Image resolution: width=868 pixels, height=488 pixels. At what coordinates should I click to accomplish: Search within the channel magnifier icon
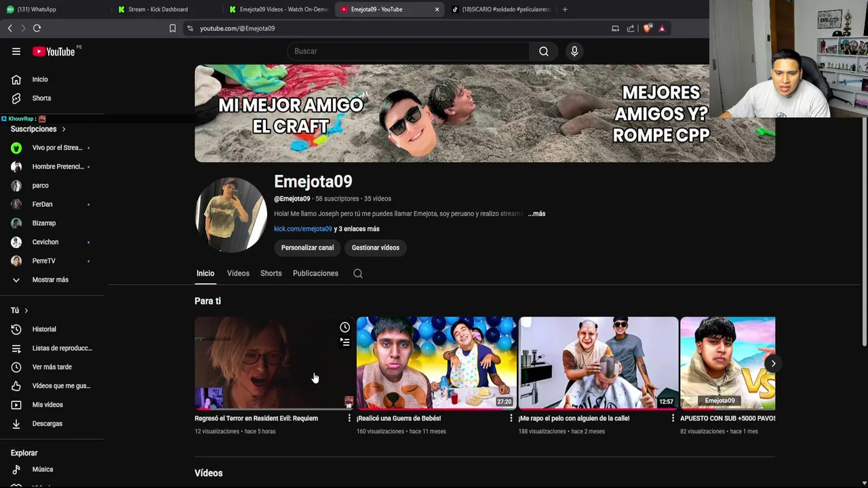[x=358, y=274]
